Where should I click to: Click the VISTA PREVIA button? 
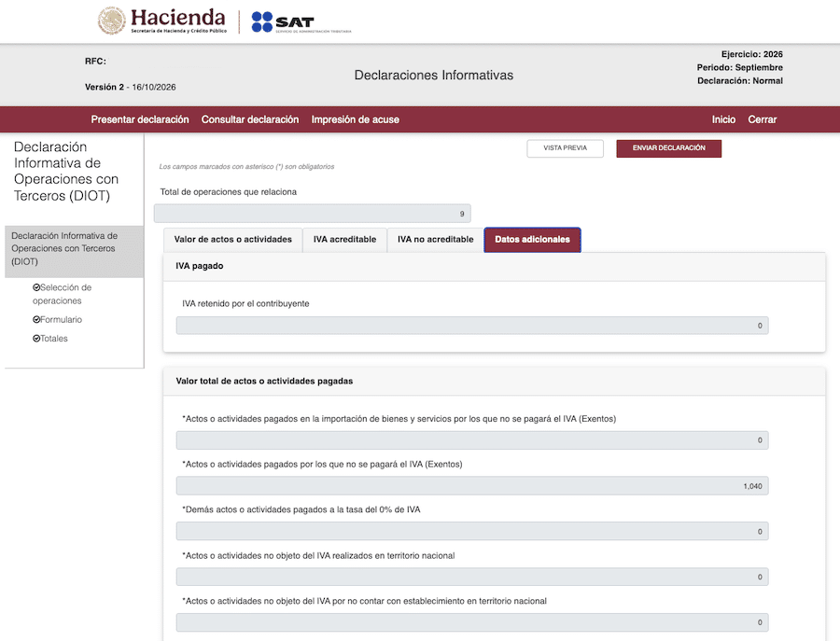[x=566, y=148]
